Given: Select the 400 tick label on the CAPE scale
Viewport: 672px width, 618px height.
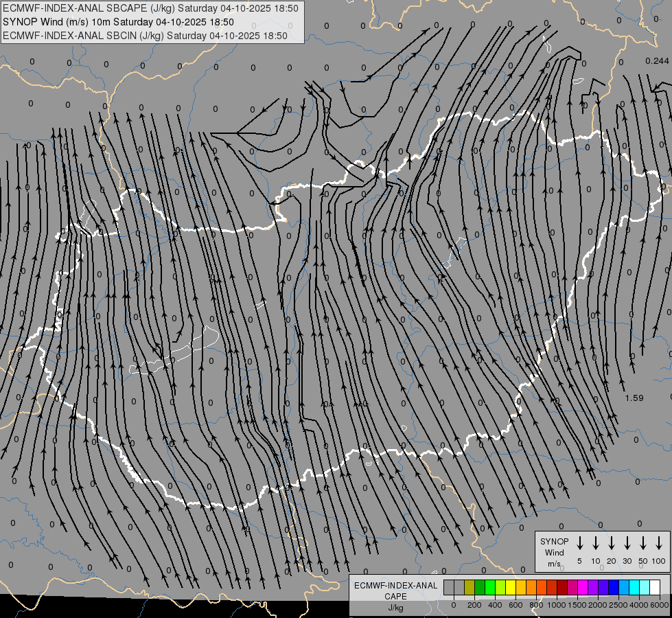Looking at the screenshot, I should tap(495, 605).
